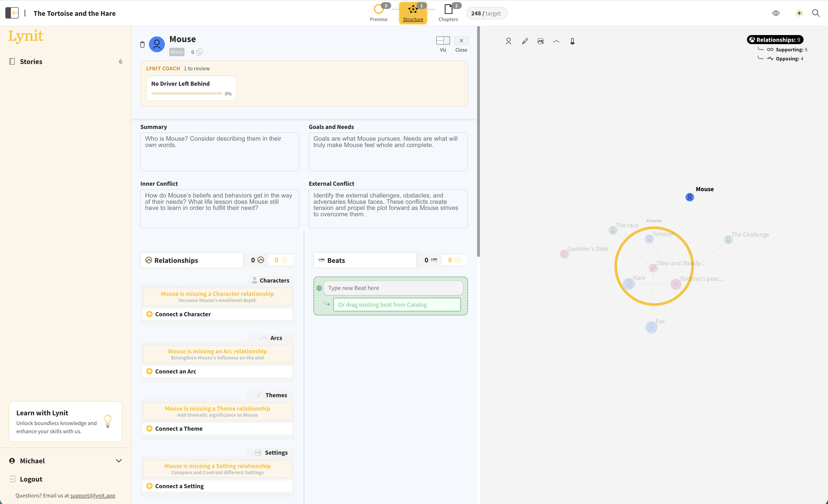The image size is (828, 504).
Task: Toggle the Minor character role badge
Action: tap(177, 52)
